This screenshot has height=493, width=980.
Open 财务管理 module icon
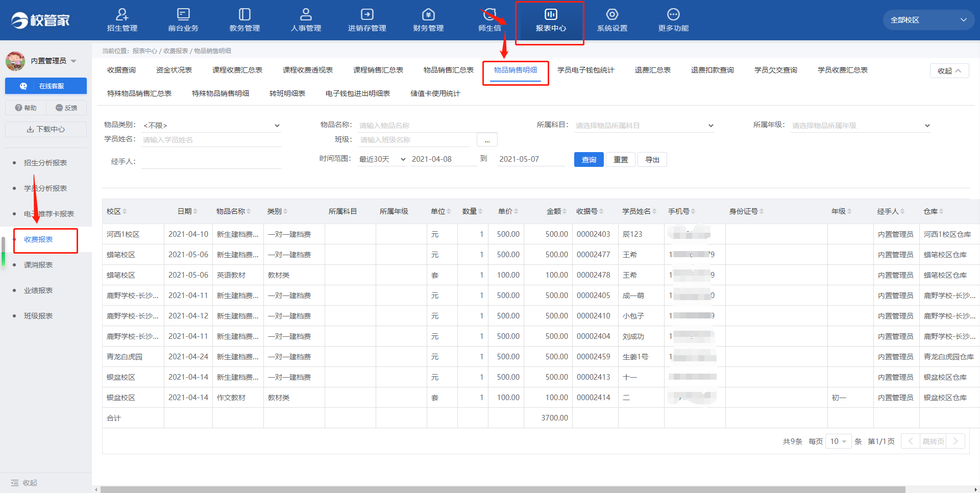[428, 14]
